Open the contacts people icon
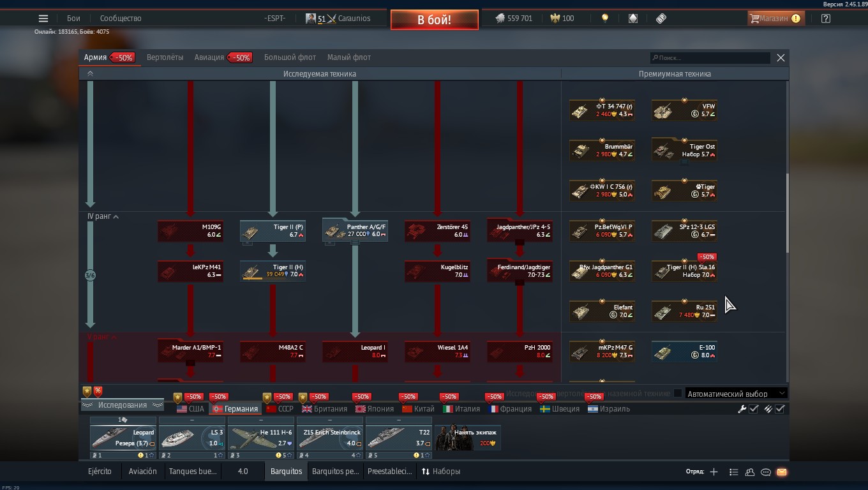The height and width of the screenshot is (490, 868). (x=750, y=472)
